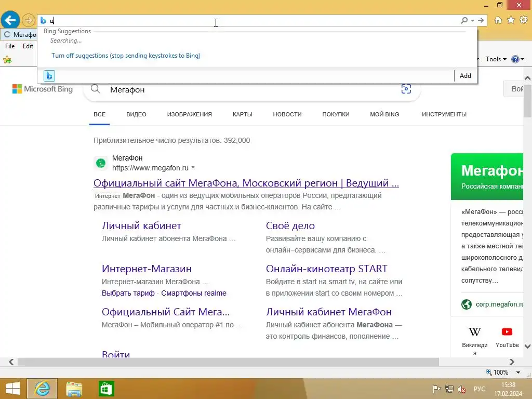Click the Смартфоны realme link
Viewport: 532px width, 399px height.
pyautogui.click(x=194, y=293)
